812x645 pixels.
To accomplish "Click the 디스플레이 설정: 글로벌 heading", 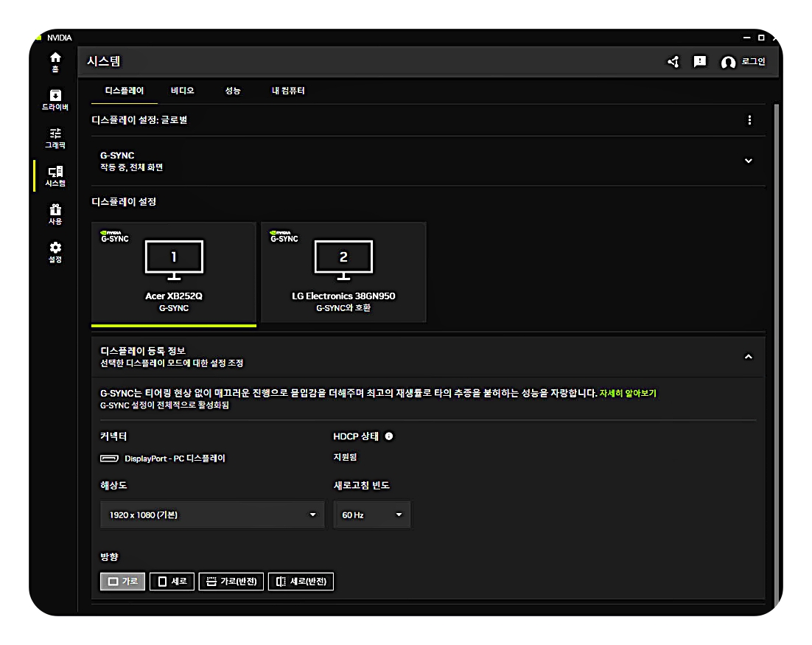I will pos(139,120).
